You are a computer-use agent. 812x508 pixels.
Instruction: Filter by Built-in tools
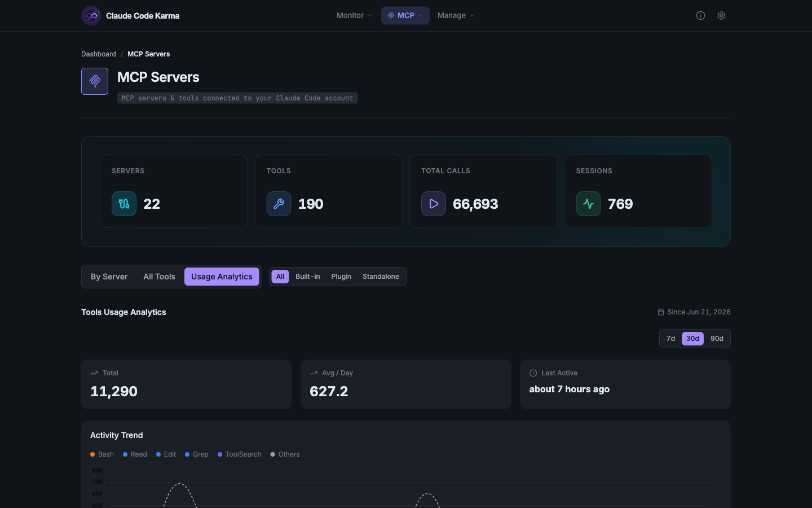308,277
